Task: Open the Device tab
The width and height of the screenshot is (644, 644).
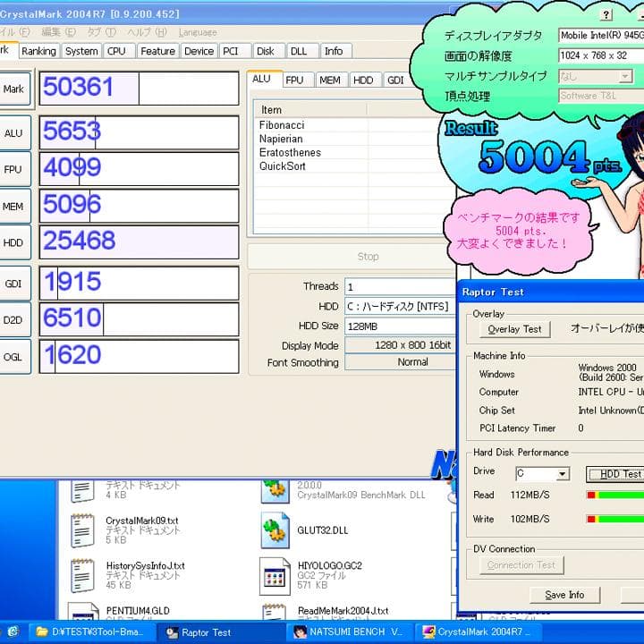Action: [x=199, y=51]
